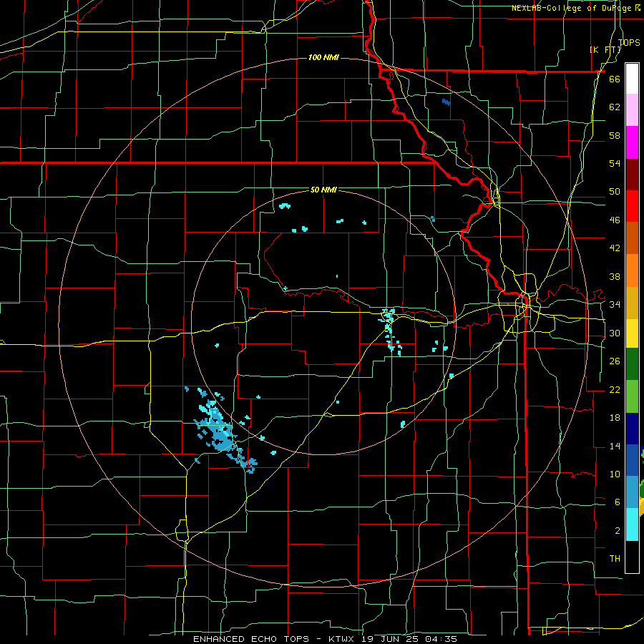
Task: Click the black TH threshold segment
Action: point(632,557)
